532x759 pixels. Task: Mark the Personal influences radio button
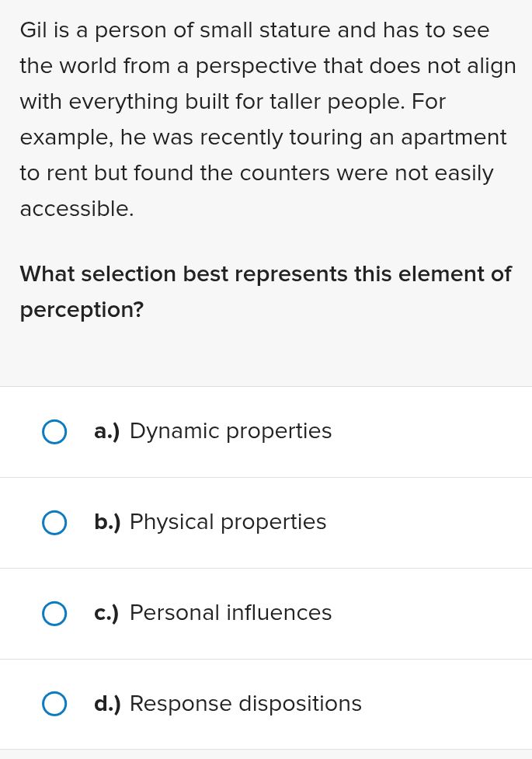tap(54, 614)
